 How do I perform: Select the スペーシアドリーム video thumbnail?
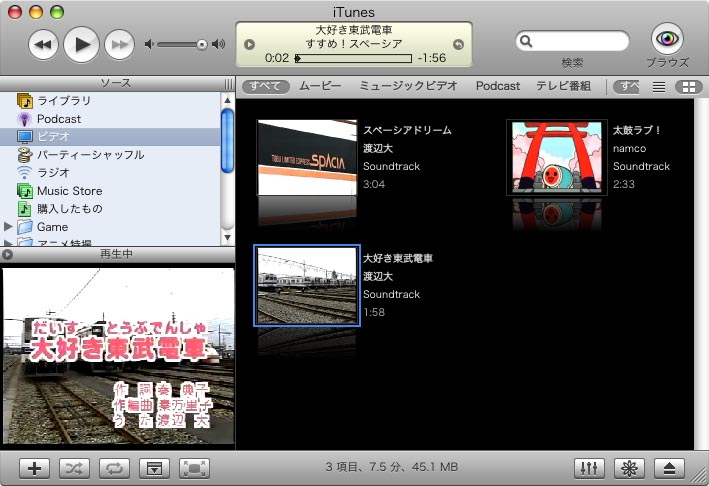(307, 158)
